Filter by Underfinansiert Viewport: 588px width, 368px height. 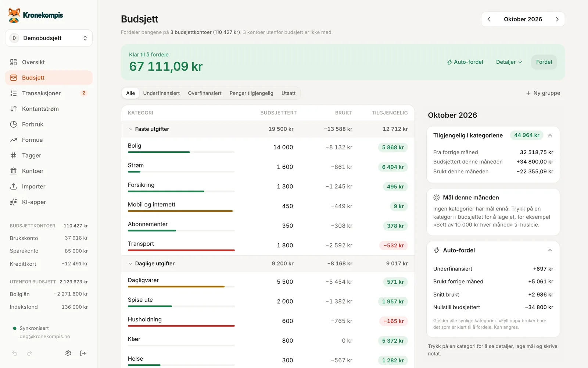click(161, 93)
